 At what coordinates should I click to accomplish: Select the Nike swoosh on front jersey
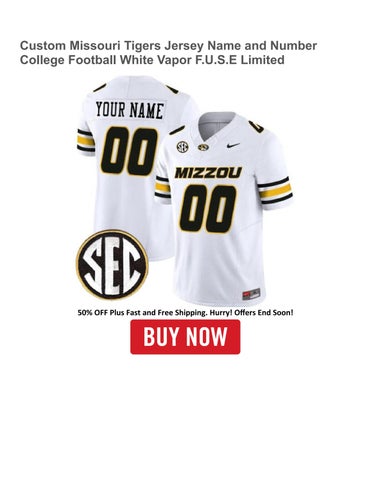click(233, 145)
